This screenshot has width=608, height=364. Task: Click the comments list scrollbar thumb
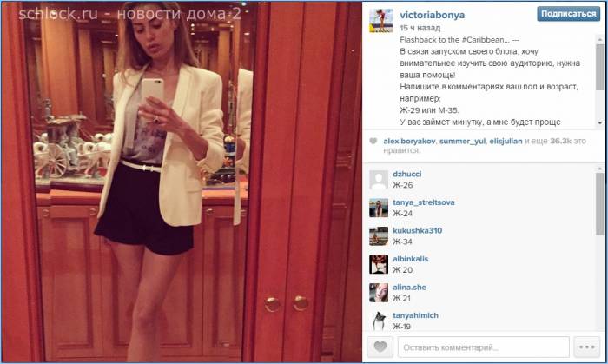tap(600, 204)
